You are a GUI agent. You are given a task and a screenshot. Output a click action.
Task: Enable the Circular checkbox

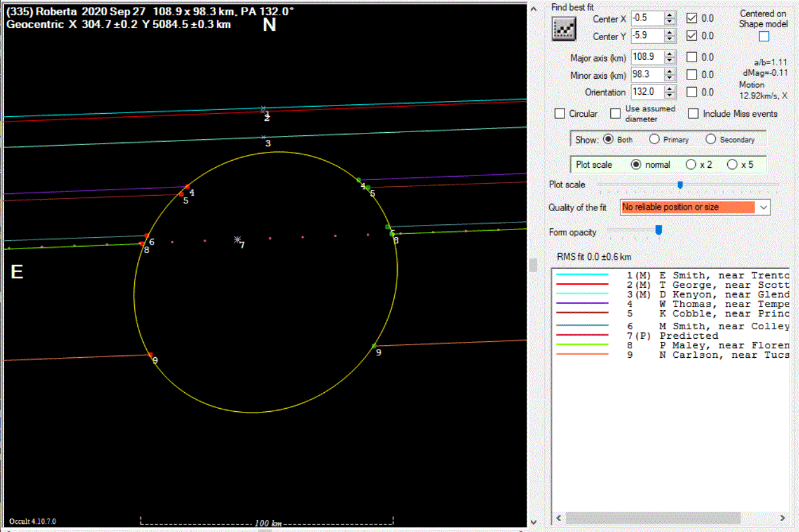tap(560, 114)
